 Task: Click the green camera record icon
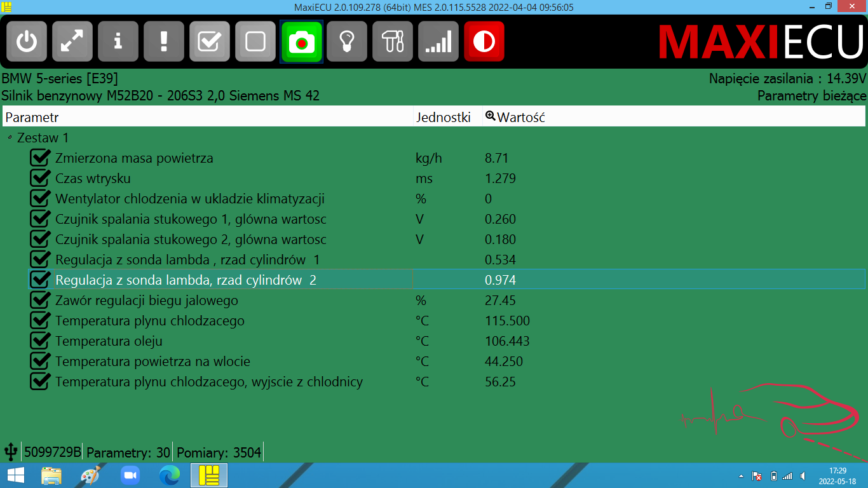click(302, 42)
